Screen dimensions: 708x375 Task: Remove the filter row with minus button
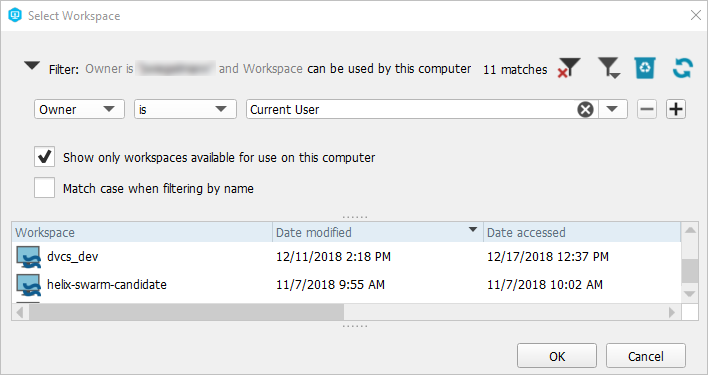647,109
